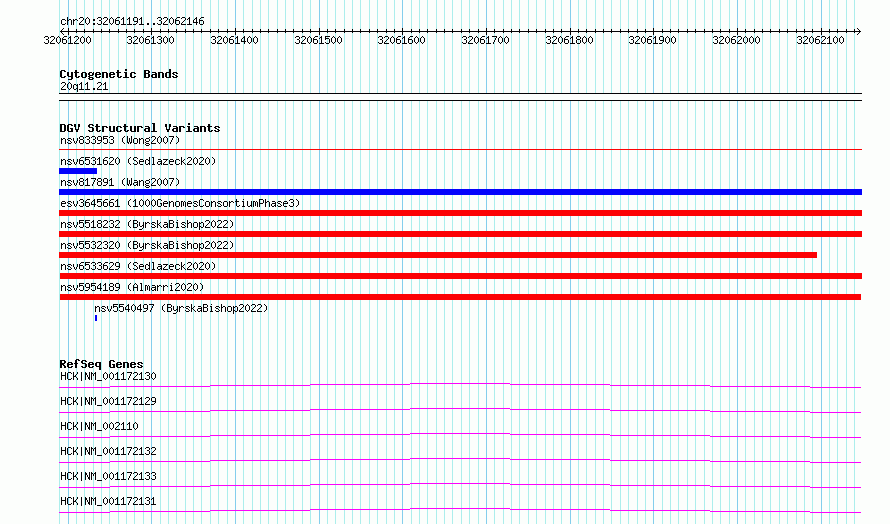This screenshot has height=524, width=890.
Task: Click the tiny blue nsv5540497 marker
Action: (96, 318)
